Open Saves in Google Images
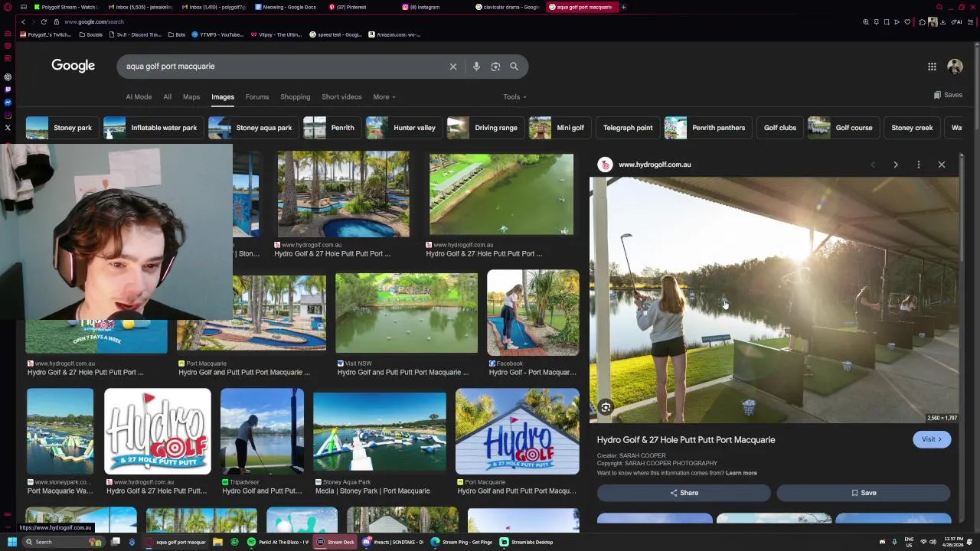The image size is (980, 551). click(x=948, y=95)
